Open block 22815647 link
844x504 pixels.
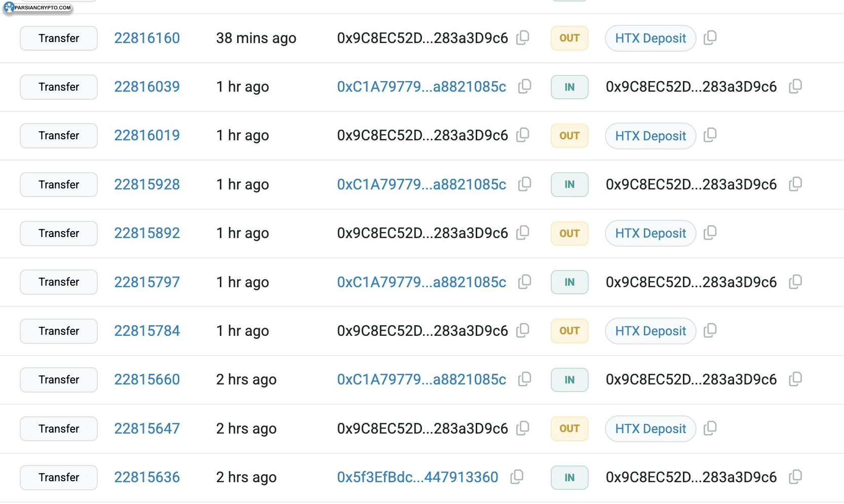tap(147, 429)
